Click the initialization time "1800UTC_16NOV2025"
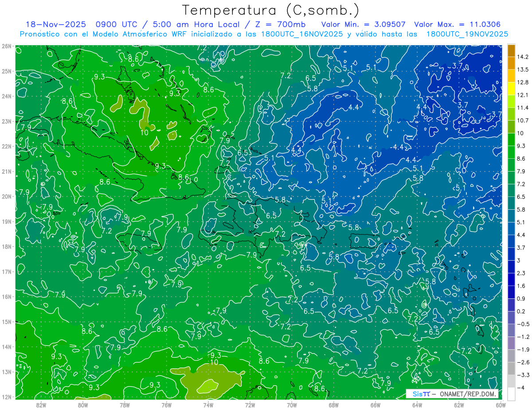This screenshot has height=411, width=532. [301, 34]
